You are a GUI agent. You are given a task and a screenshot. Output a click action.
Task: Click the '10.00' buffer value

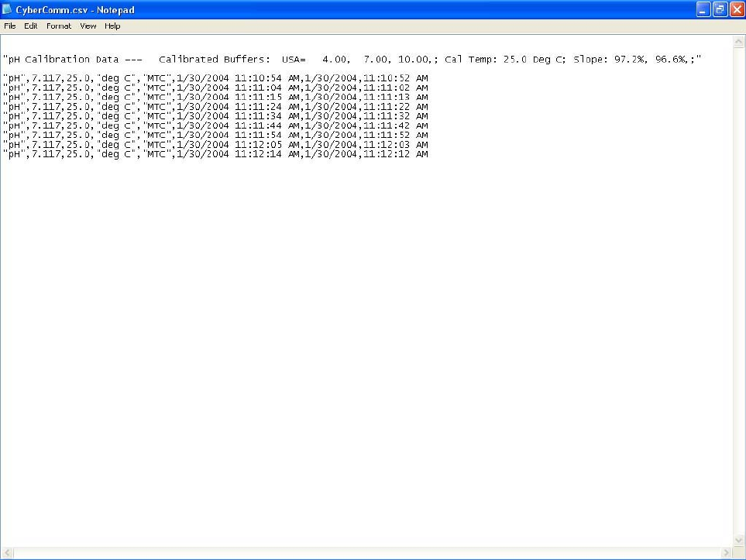[413, 60]
